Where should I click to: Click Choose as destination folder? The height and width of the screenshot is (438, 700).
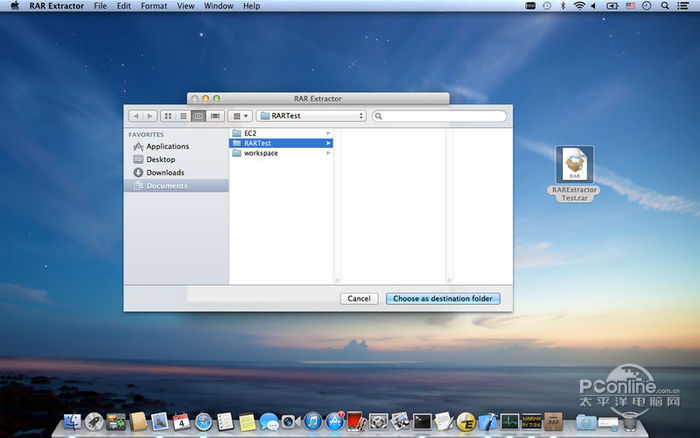pyautogui.click(x=442, y=299)
